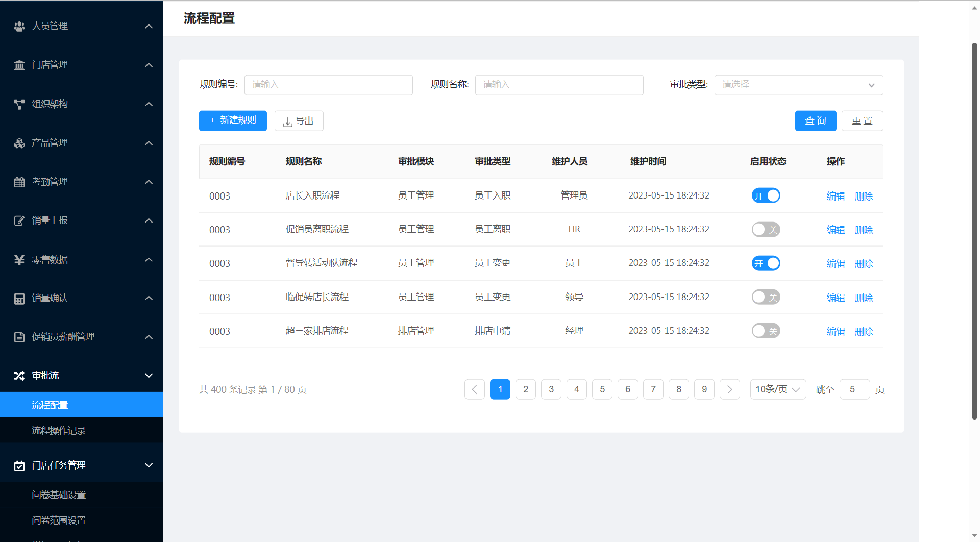Open 促销员薪酬管理 menu item
This screenshot has width=980, height=542.
pyautogui.click(x=82, y=337)
